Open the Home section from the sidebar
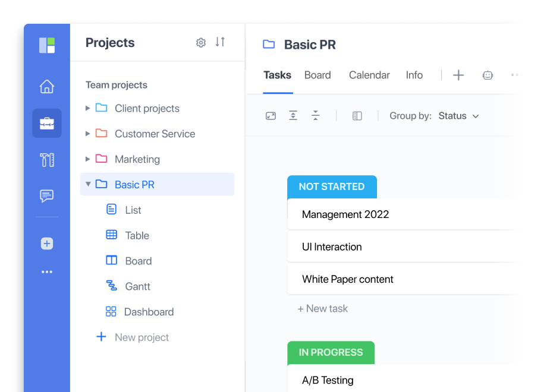The width and height of the screenshot is (547, 392). pyautogui.click(x=46, y=86)
